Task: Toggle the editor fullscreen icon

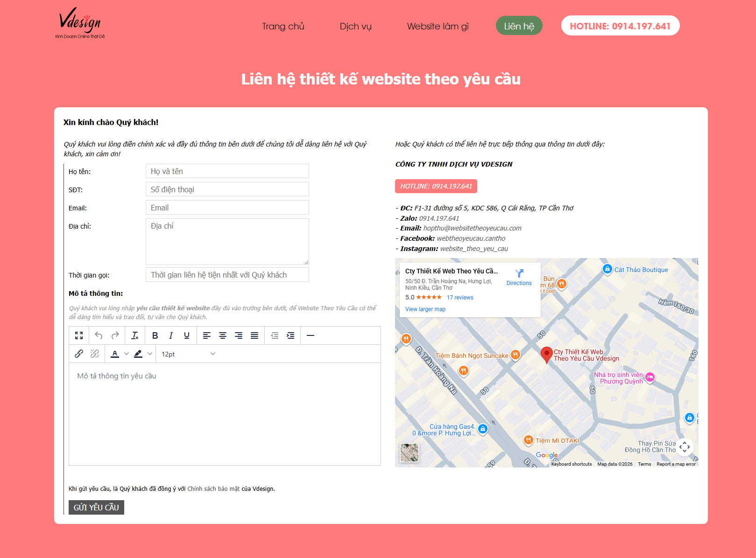Action: click(79, 335)
